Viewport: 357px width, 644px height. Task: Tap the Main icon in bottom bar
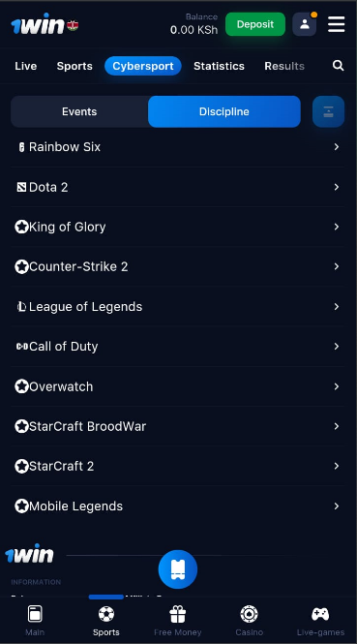[35, 614]
